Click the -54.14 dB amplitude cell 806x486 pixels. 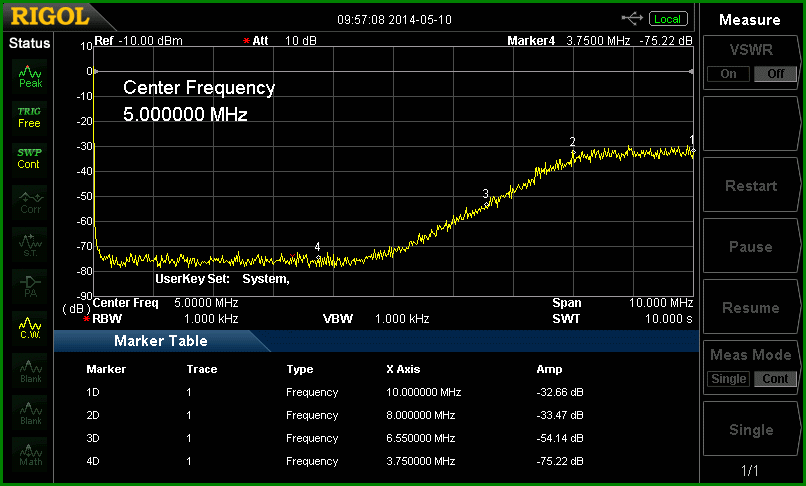(560, 438)
